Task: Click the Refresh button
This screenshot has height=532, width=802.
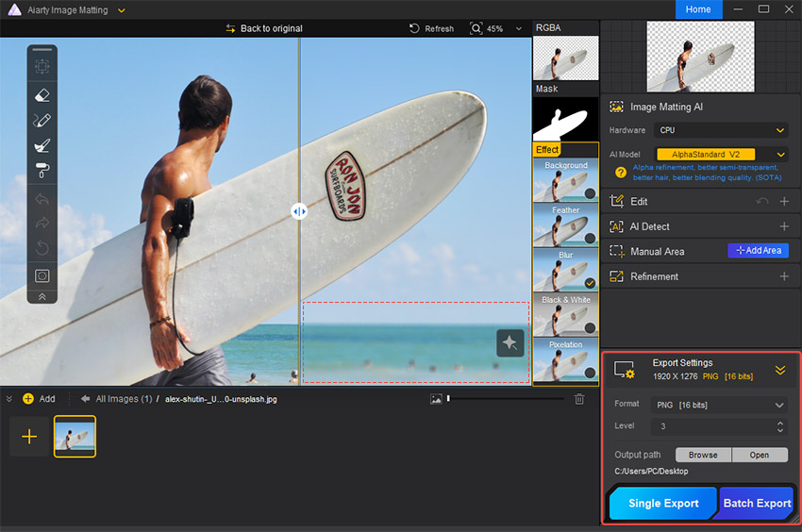Action: point(432,28)
